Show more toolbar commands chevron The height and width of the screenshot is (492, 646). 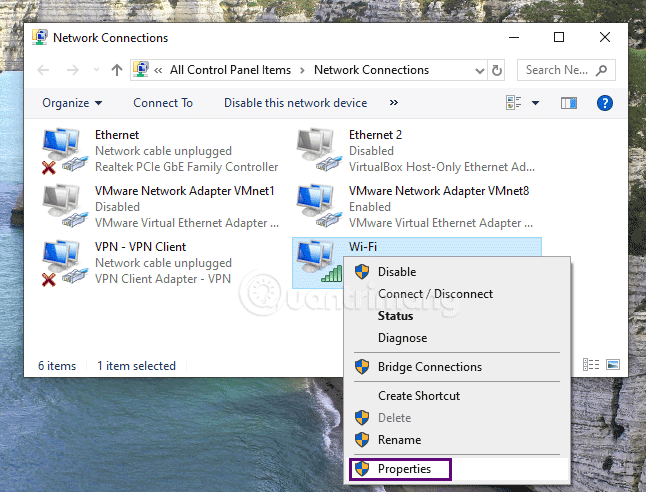(x=394, y=103)
